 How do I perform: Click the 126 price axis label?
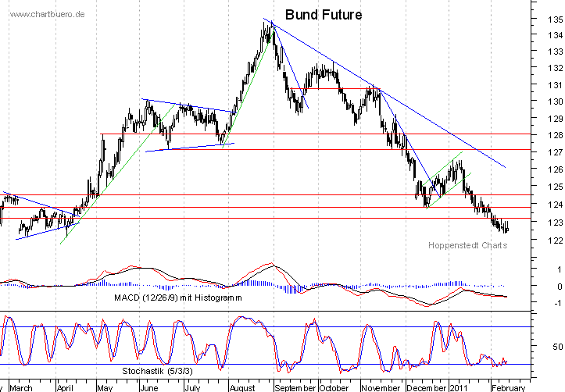pos(556,169)
